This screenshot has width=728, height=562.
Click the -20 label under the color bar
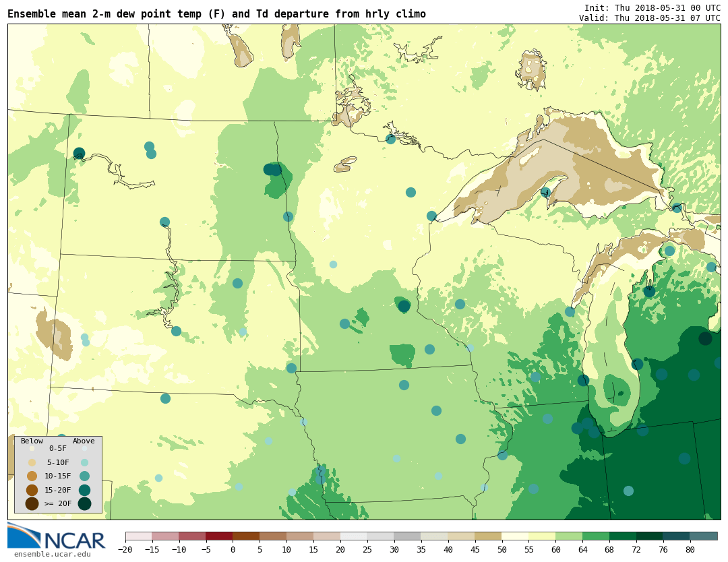[x=125, y=549]
